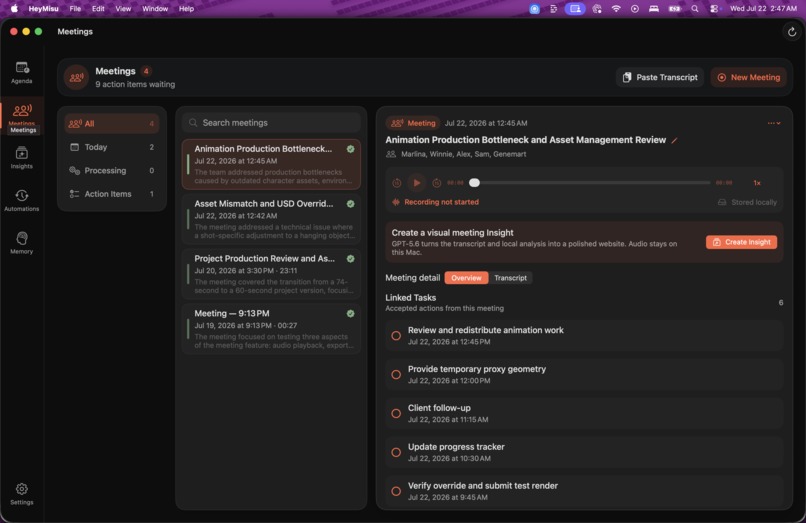Select the Today filter
Image resolution: width=806 pixels, height=523 pixels.
point(112,147)
